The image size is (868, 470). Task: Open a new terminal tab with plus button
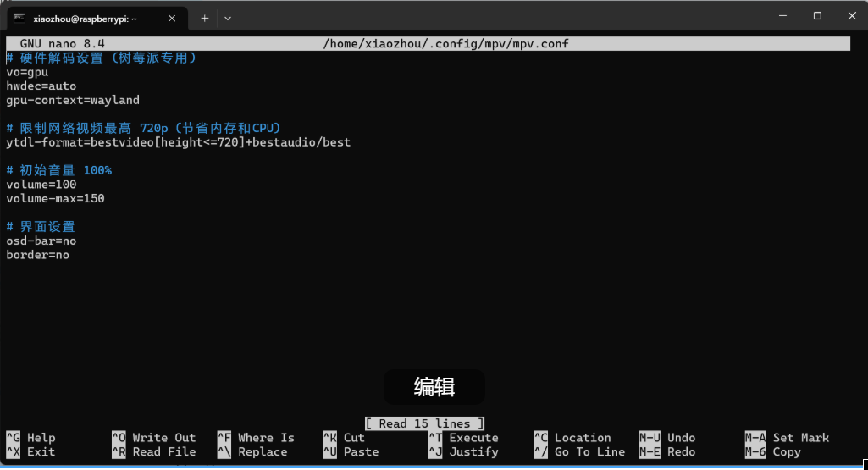coord(204,19)
